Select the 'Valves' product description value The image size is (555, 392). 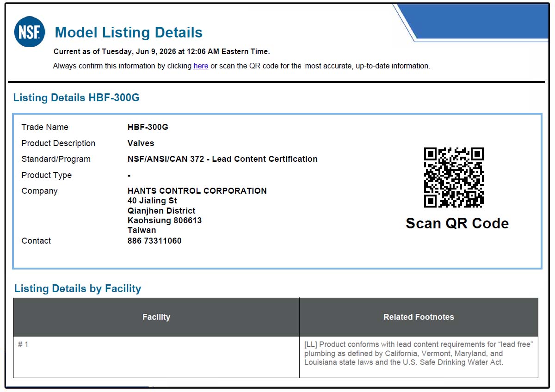click(141, 143)
